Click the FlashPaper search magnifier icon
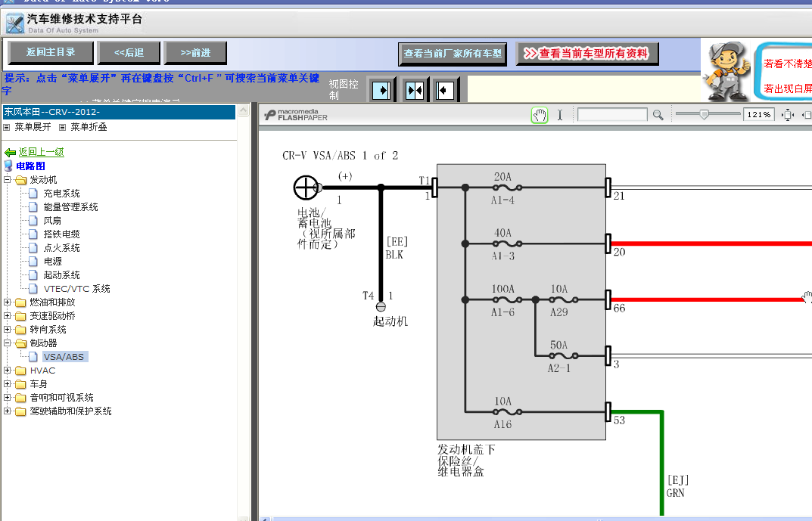The height and width of the screenshot is (521, 812). [658, 115]
